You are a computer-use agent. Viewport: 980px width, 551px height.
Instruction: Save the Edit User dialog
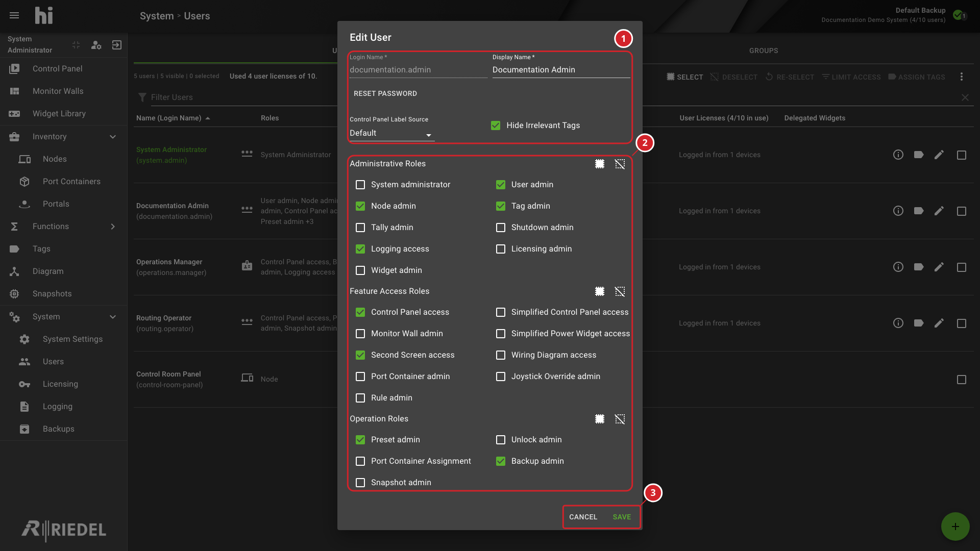click(x=622, y=517)
